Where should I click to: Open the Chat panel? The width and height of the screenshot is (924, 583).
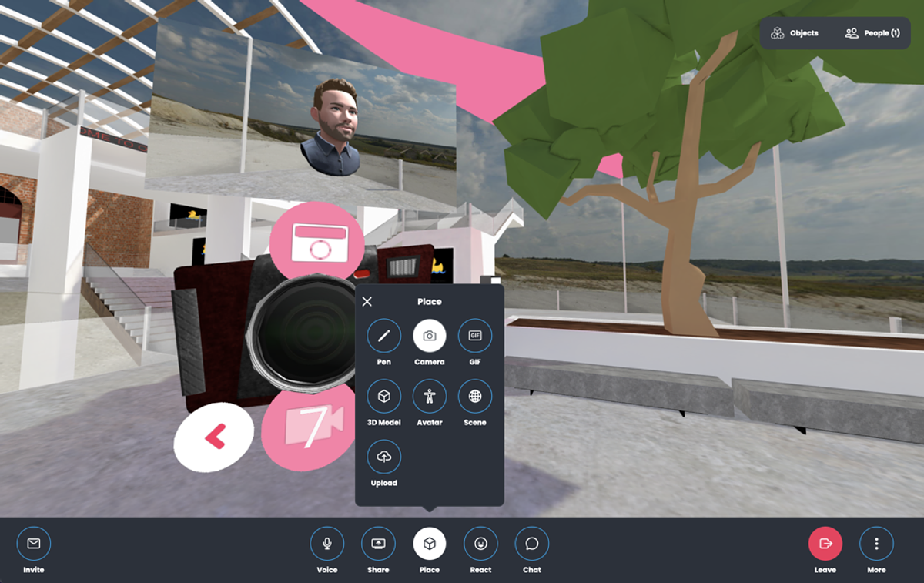(532, 544)
